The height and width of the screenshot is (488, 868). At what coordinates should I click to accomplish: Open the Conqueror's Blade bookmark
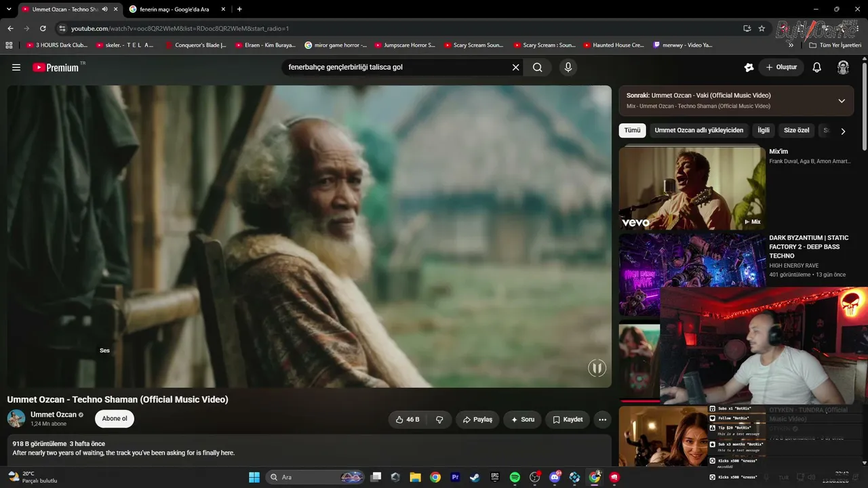point(196,45)
